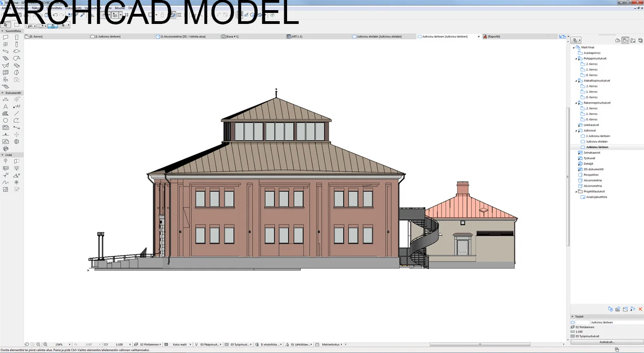
Task: Open Työkuvat in the navigator
Action: coord(589,158)
